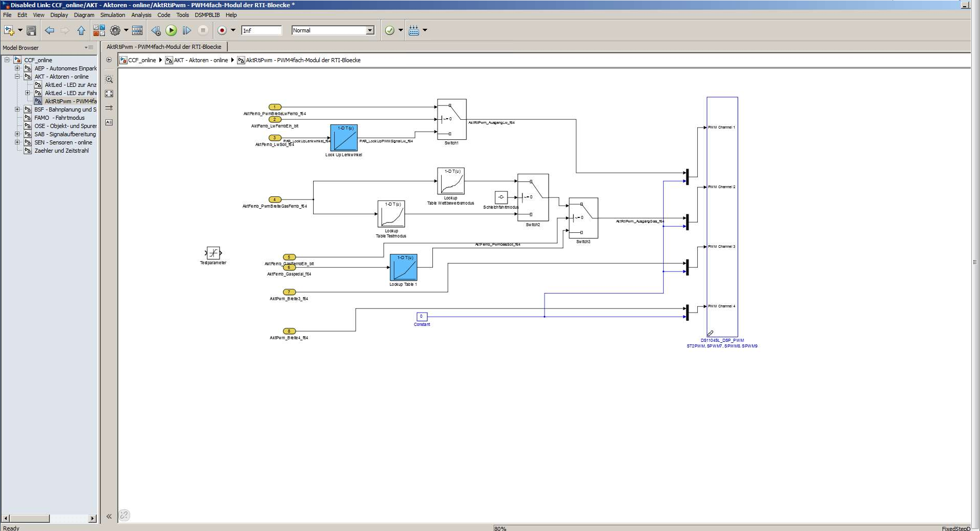Image resolution: width=980 pixels, height=531 pixels.
Task: Open the Model Explorer icon
Action: (x=137, y=31)
